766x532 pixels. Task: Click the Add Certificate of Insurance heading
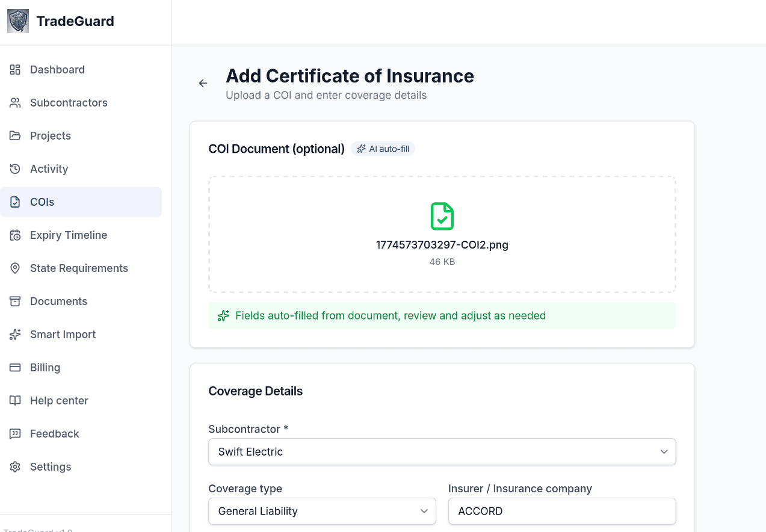[x=350, y=76]
